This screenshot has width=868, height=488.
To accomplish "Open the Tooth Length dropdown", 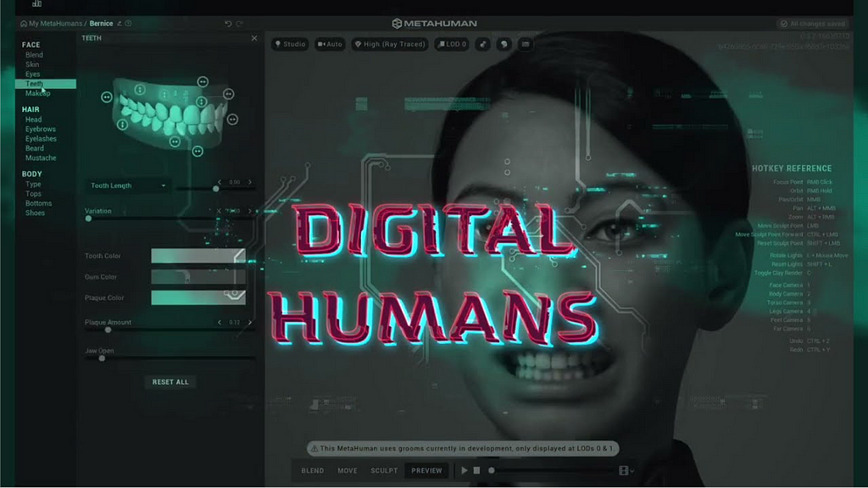I will tap(128, 186).
